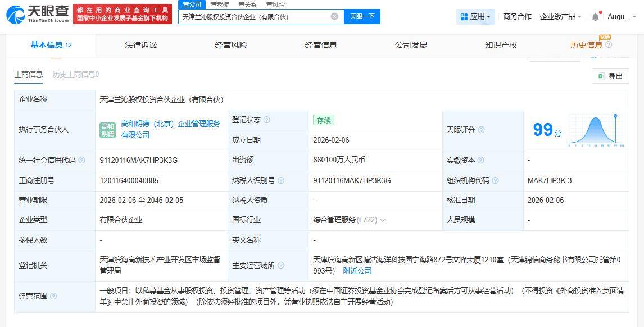Screen dimensions: 644x327
Task: Click the 高和明德 company logo badge
Action: click(x=107, y=130)
